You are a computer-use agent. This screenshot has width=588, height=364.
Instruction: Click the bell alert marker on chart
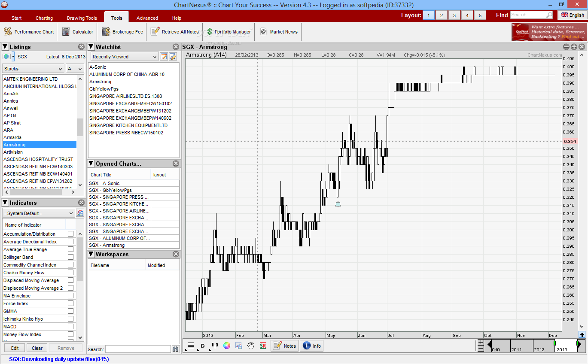[x=338, y=204]
